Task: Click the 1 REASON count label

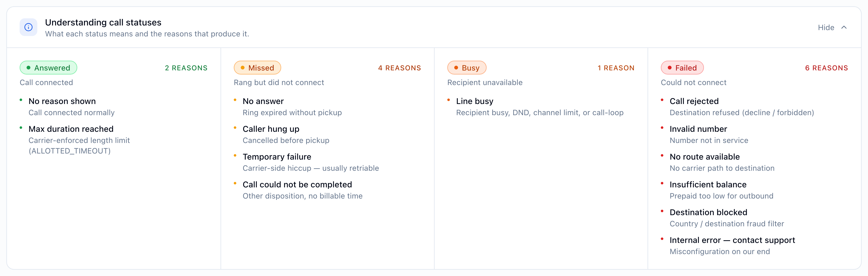Action: click(616, 68)
